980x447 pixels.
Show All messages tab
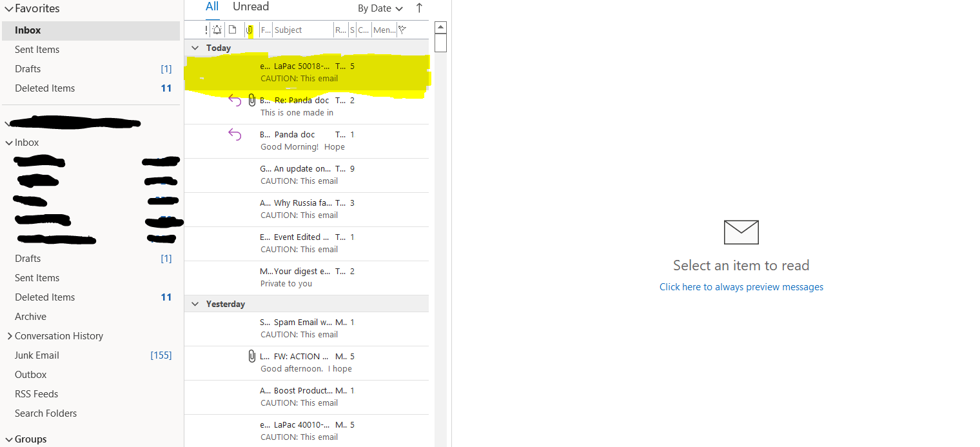point(212,7)
